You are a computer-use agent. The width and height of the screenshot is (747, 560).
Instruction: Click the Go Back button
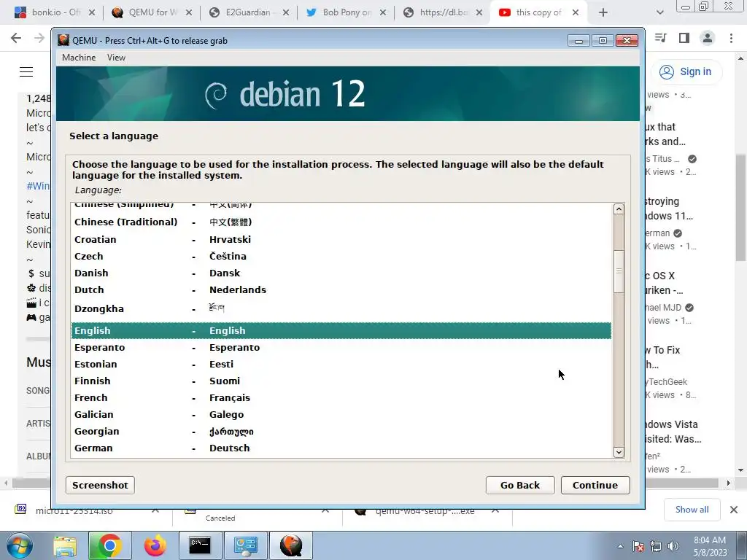(x=519, y=485)
